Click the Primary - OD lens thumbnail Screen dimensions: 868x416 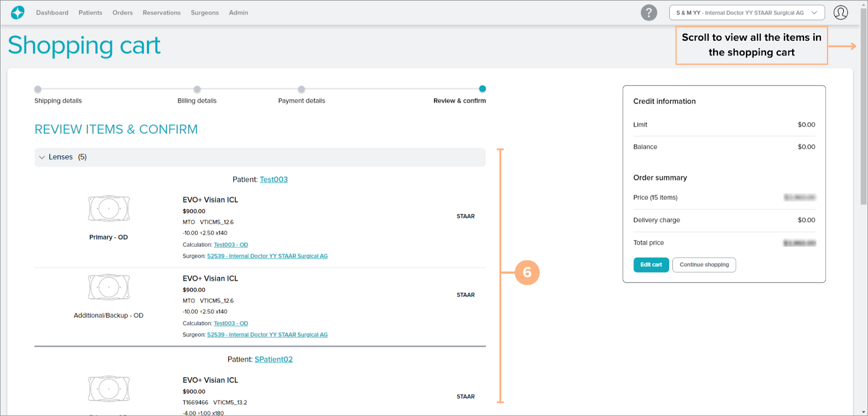(109, 209)
